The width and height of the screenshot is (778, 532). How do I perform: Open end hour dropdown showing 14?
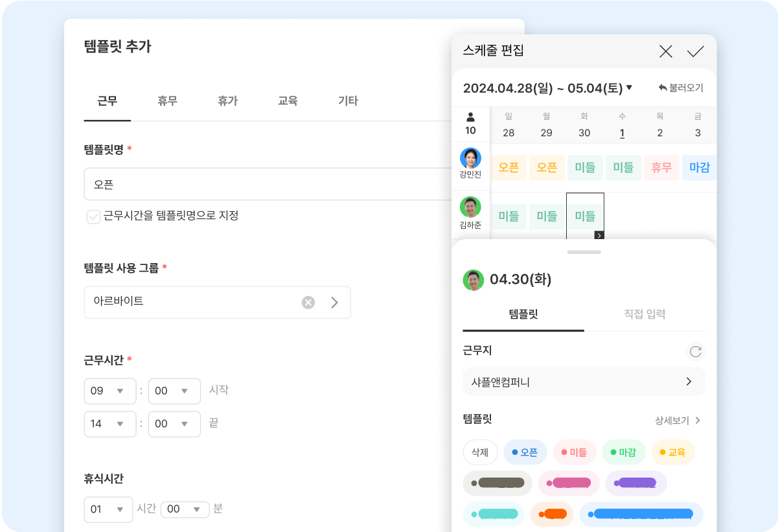pyautogui.click(x=110, y=424)
